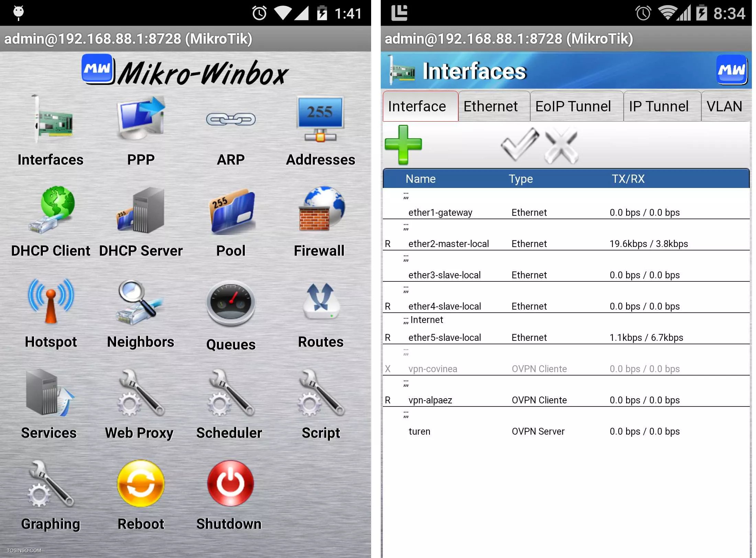756x558 pixels.
Task: Tap the checkmark enable interface icon
Action: pos(520,145)
